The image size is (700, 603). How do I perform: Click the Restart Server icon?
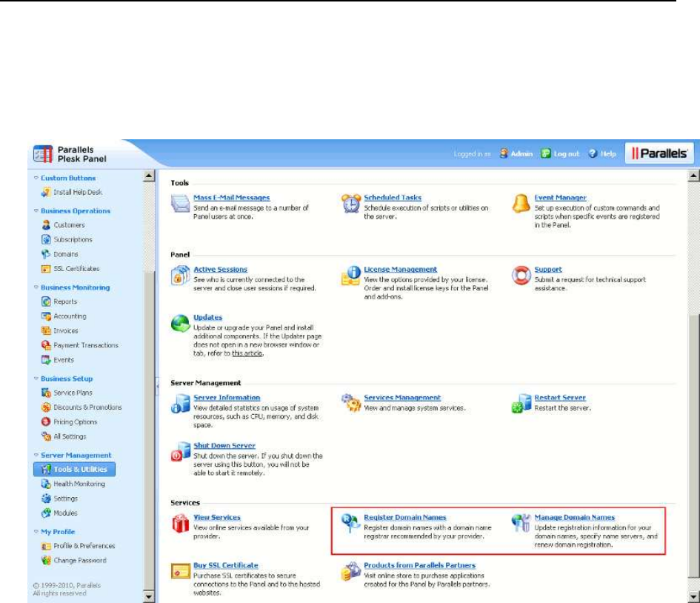click(x=521, y=404)
